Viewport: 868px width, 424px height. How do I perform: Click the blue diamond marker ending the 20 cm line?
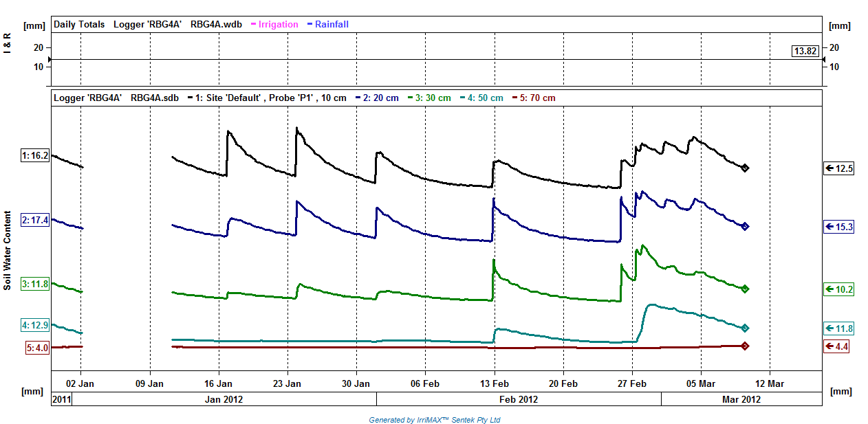click(745, 226)
